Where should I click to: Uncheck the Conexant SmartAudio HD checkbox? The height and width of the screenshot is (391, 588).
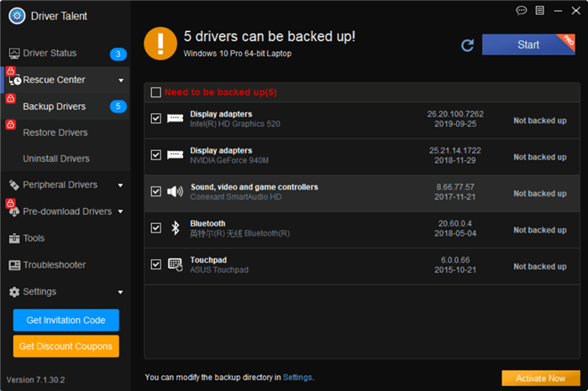(x=155, y=191)
